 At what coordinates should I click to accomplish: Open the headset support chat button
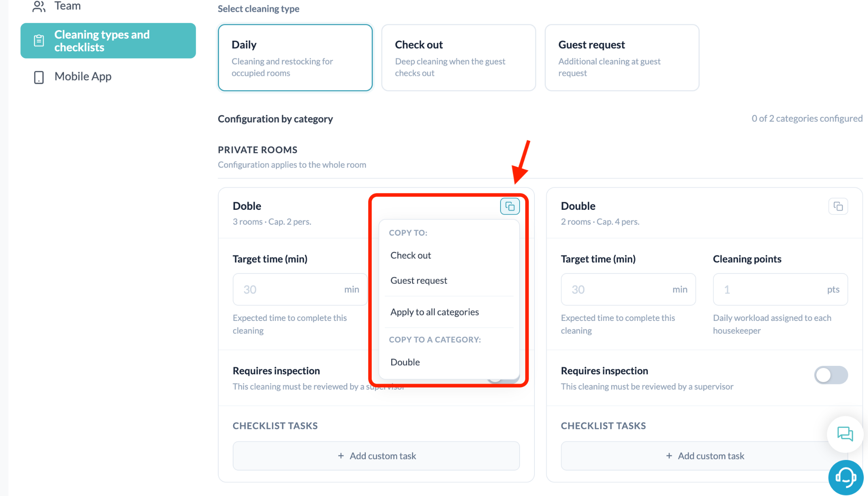click(846, 477)
